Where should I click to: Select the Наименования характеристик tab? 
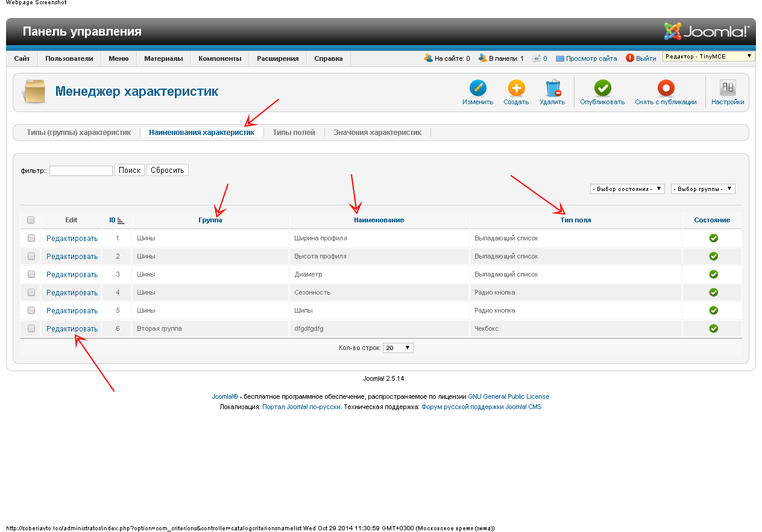pos(201,132)
